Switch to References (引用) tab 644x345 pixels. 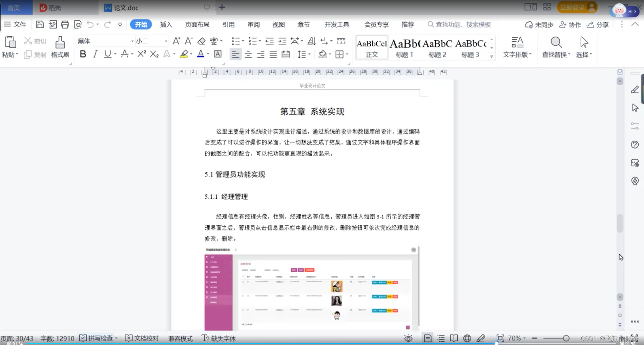pyautogui.click(x=228, y=24)
